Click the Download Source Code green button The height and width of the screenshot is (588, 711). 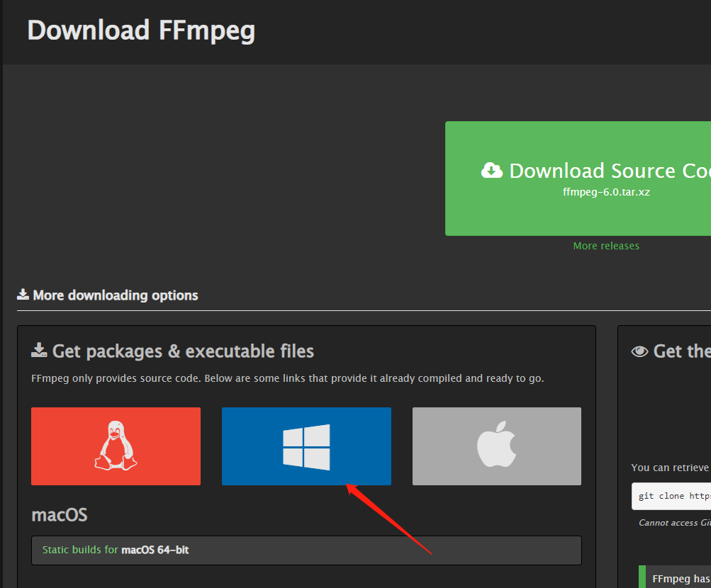[578, 179]
